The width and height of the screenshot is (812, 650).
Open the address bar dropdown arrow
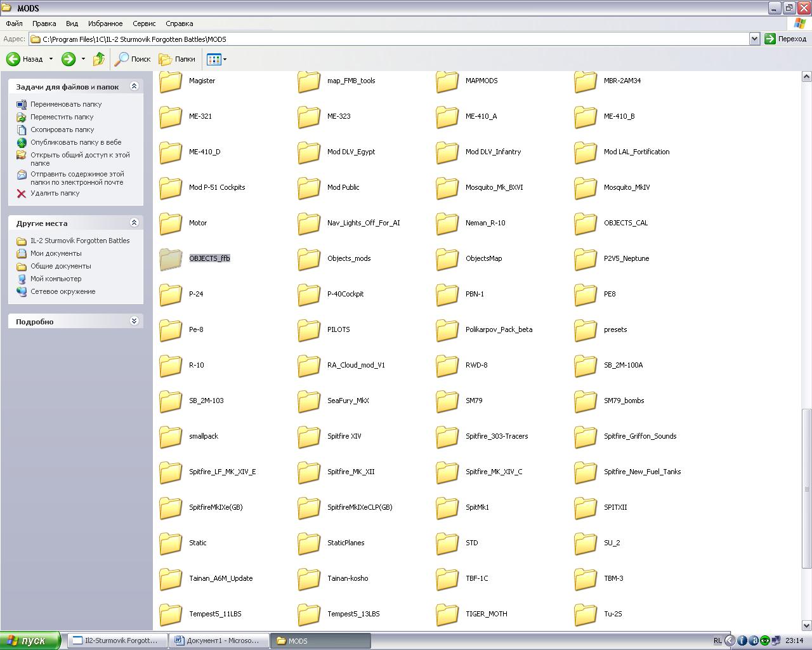(x=754, y=39)
